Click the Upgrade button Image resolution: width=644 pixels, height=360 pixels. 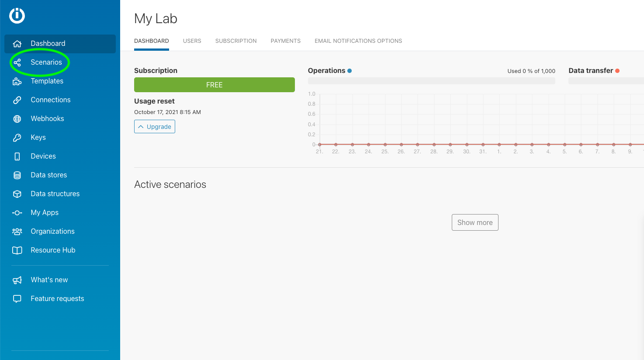(155, 126)
